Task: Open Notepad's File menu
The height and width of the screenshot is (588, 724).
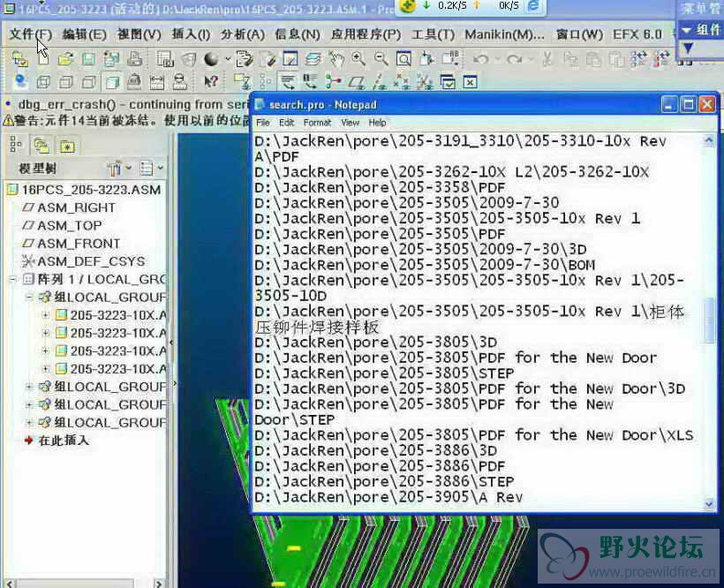Action: (x=263, y=123)
